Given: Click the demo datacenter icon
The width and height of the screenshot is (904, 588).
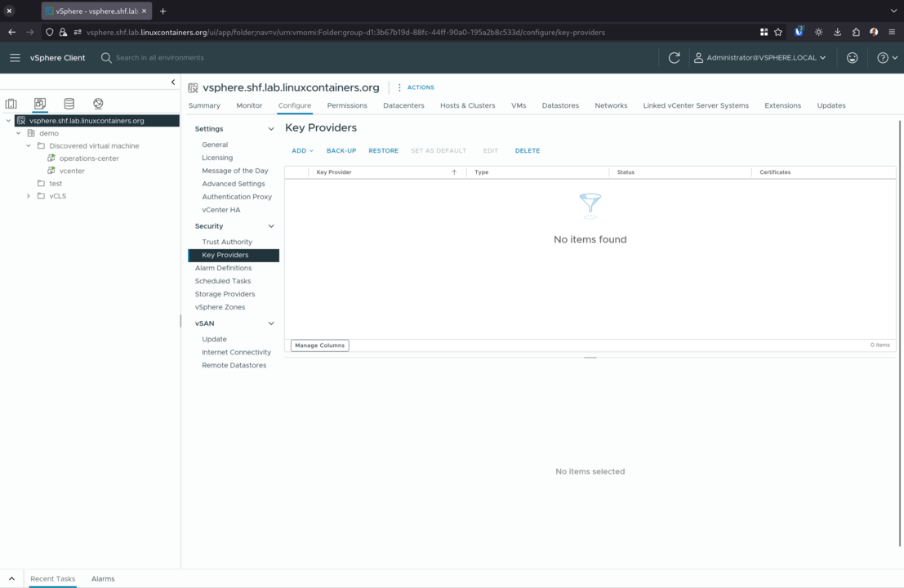Looking at the screenshot, I should pyautogui.click(x=31, y=133).
